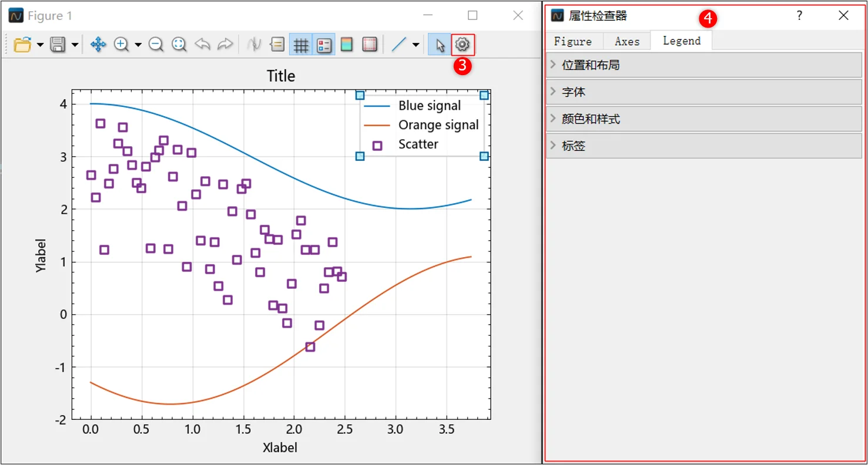The image size is (868, 465).
Task: Open the zoom in tool dropdown arrow
Action: (138, 45)
